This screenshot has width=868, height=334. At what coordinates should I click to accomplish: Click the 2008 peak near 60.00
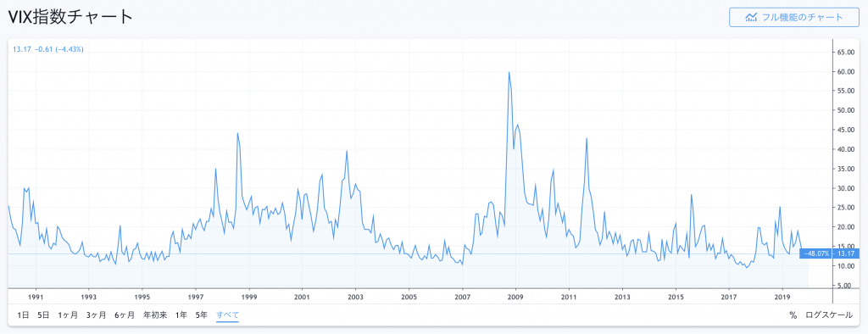[x=509, y=72]
